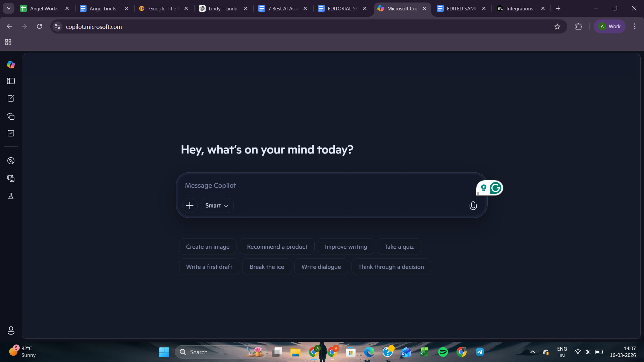Click the Message Copilot input field
The image size is (644, 362).
pos(322,186)
